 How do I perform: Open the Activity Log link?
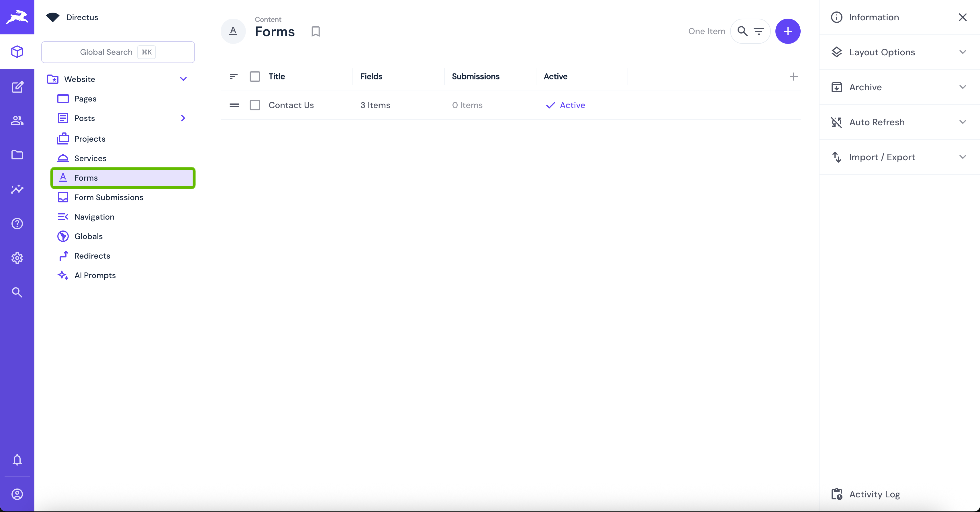tap(874, 494)
